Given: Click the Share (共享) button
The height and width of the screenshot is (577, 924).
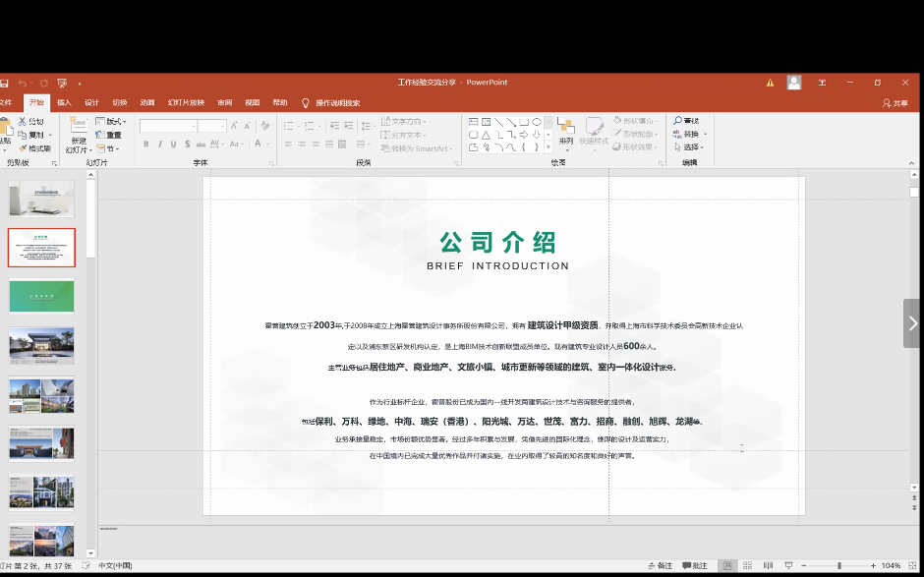Looking at the screenshot, I should pyautogui.click(x=895, y=102).
